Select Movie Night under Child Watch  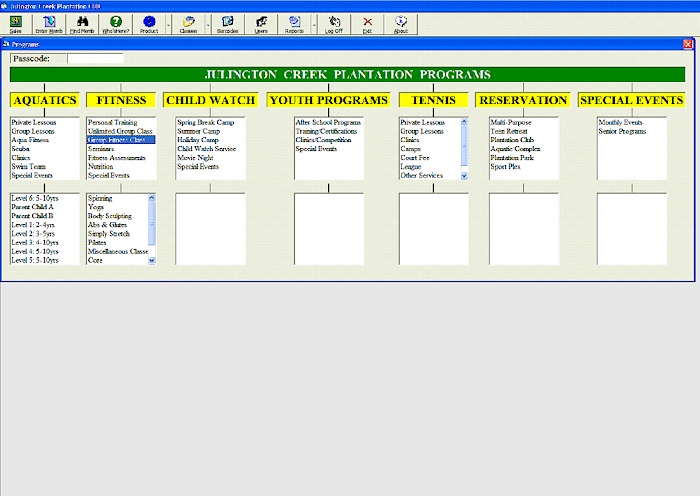[195, 158]
